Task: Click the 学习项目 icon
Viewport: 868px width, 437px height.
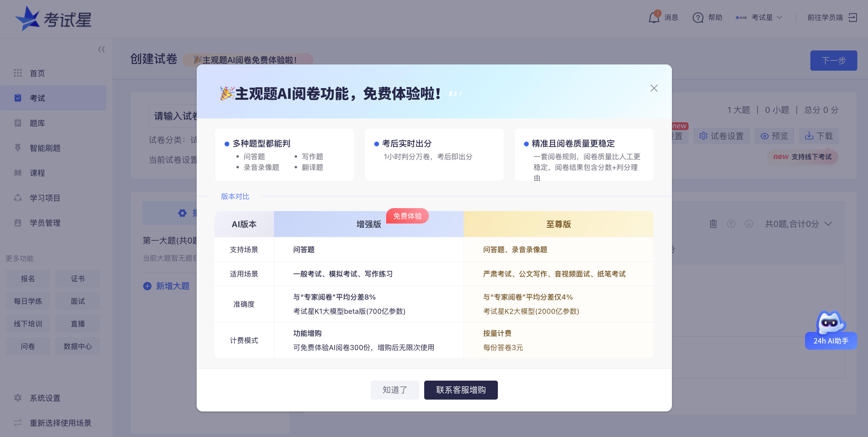Action: pyautogui.click(x=18, y=197)
